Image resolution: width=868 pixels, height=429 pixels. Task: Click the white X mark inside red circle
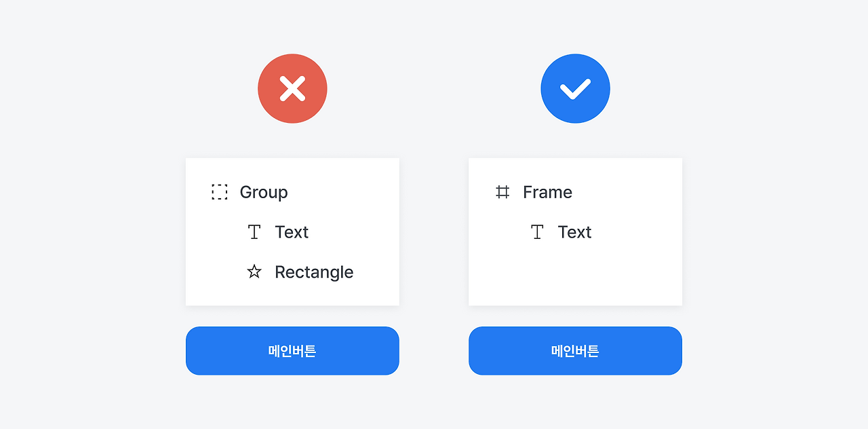(x=292, y=89)
